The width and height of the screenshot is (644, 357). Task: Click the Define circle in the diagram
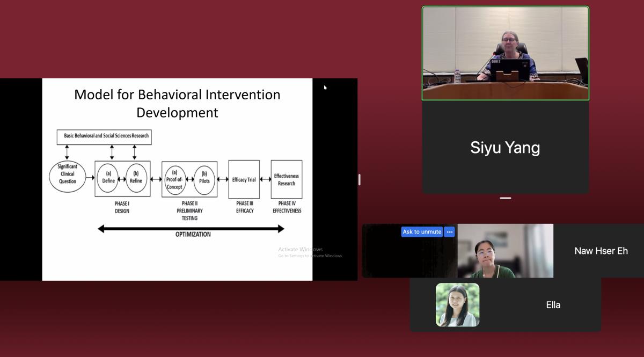[x=109, y=178]
